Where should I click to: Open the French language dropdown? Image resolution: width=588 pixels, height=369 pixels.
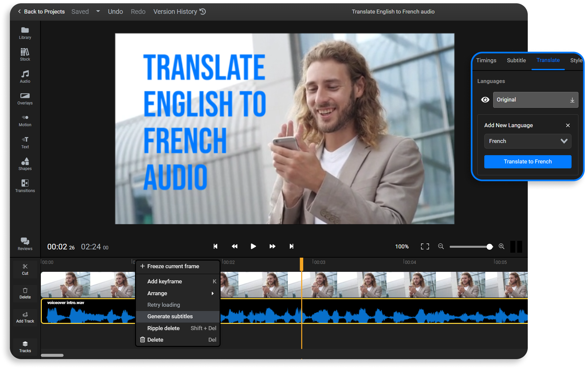click(528, 141)
